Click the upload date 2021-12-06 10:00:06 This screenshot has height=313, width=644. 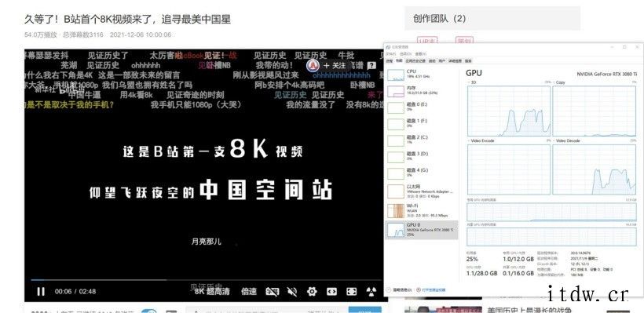141,35
